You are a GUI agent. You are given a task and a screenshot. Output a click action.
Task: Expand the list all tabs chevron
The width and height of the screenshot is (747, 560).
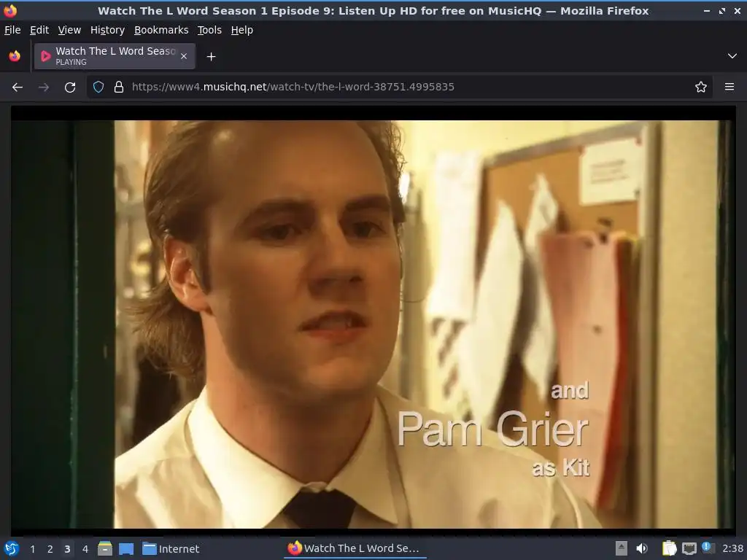coord(732,56)
